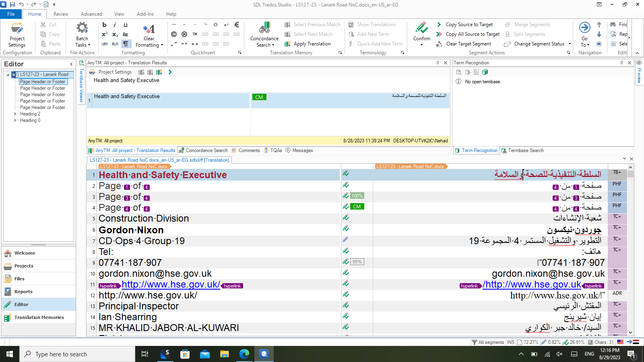Open the Concordance Search results tab

203,150
